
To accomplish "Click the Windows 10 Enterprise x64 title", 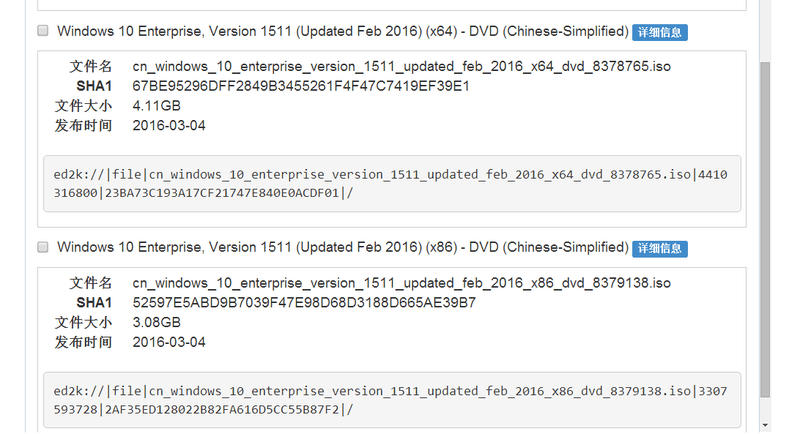I will (x=342, y=31).
